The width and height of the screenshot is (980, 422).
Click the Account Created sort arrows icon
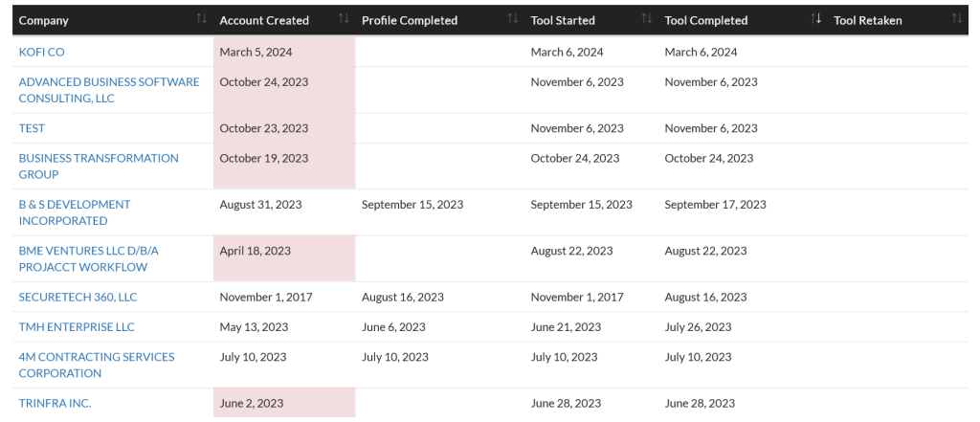(x=344, y=20)
